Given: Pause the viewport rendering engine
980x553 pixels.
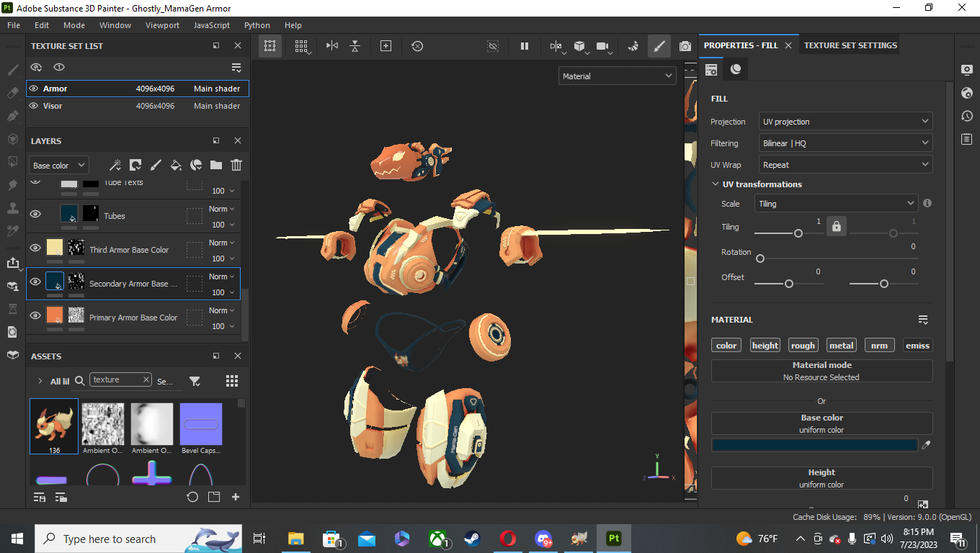Looking at the screenshot, I should pos(524,46).
